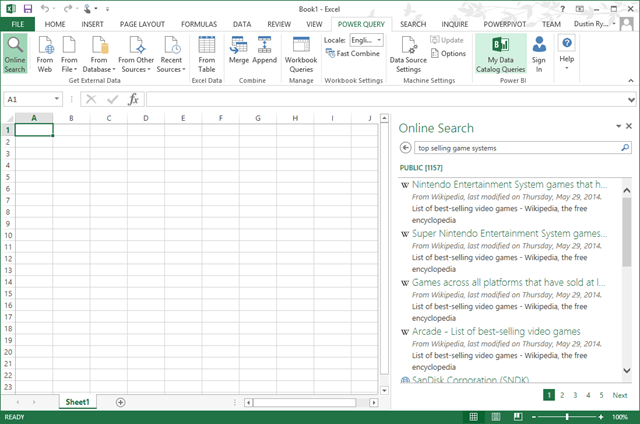Switch to the INSERT tab

(92, 24)
